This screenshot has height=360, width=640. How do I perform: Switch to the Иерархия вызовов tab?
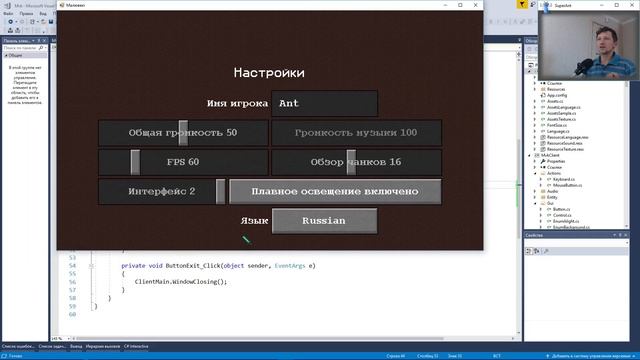coord(102,347)
